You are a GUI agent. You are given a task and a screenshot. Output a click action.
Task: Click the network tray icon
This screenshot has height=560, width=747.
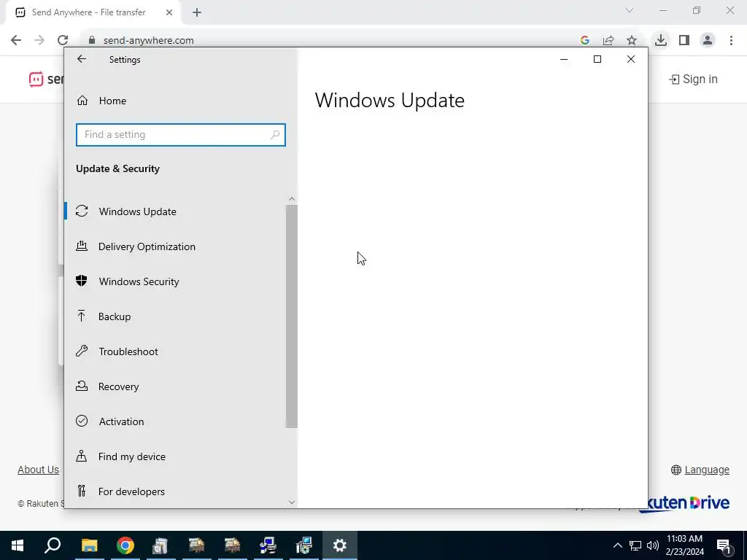(x=635, y=545)
